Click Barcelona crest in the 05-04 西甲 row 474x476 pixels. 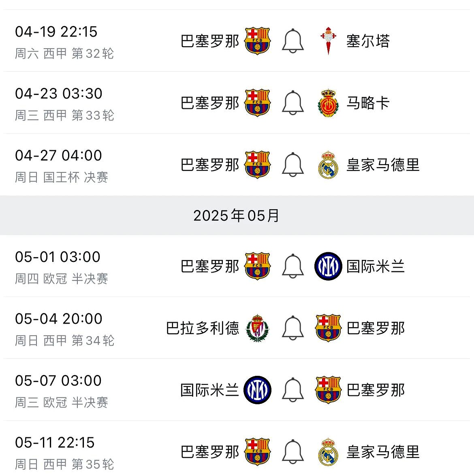[328, 328]
